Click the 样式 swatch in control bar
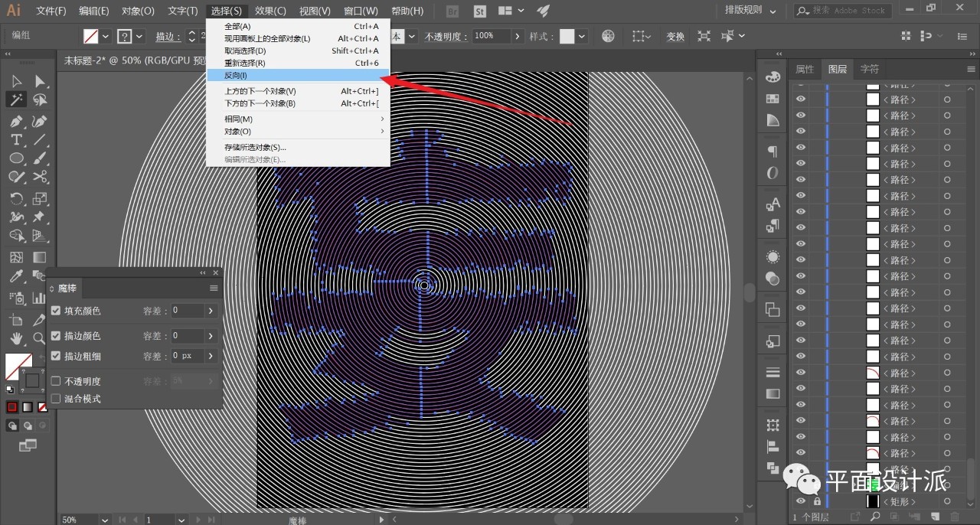980x525 pixels. click(x=567, y=37)
